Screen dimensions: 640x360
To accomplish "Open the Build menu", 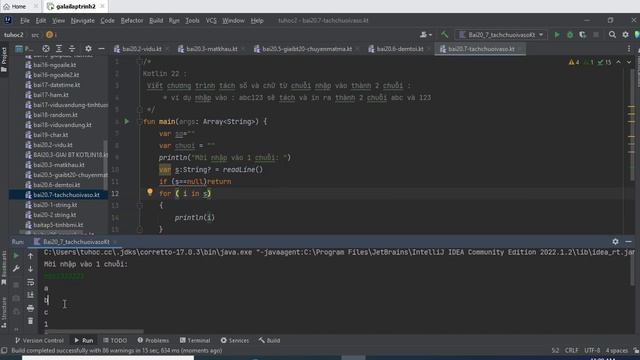I will [x=156, y=20].
